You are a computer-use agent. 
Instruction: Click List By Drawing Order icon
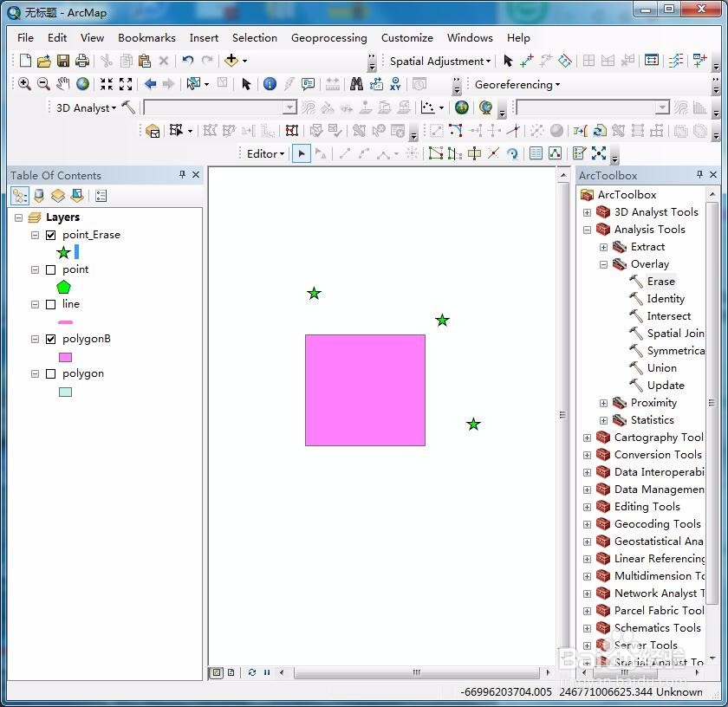pyautogui.click(x=19, y=196)
